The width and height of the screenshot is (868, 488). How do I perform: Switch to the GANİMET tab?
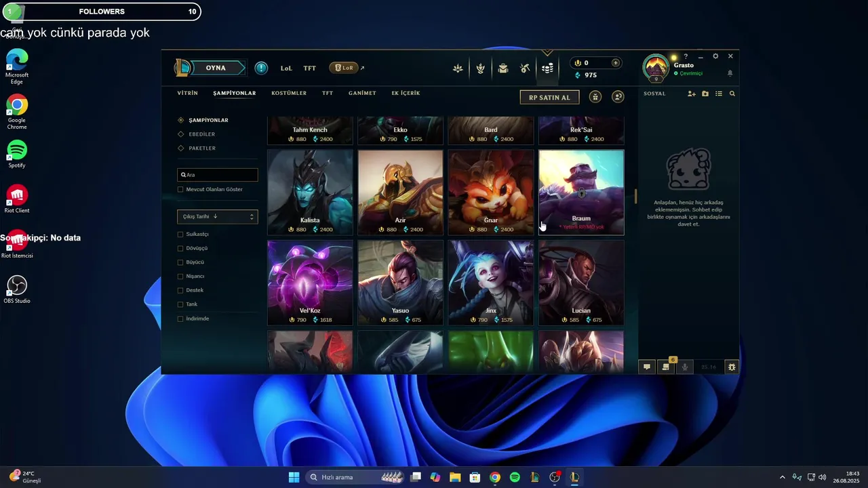[x=362, y=93]
